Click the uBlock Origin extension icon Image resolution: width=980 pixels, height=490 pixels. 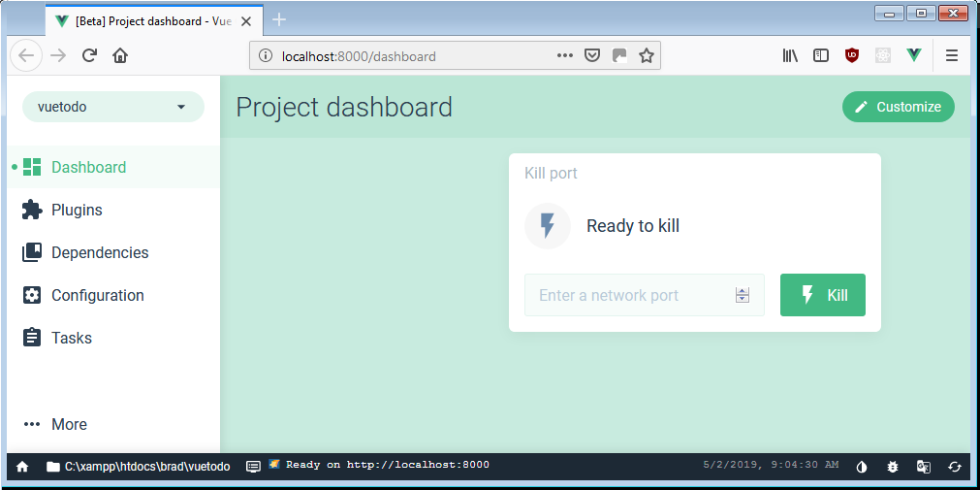point(851,55)
